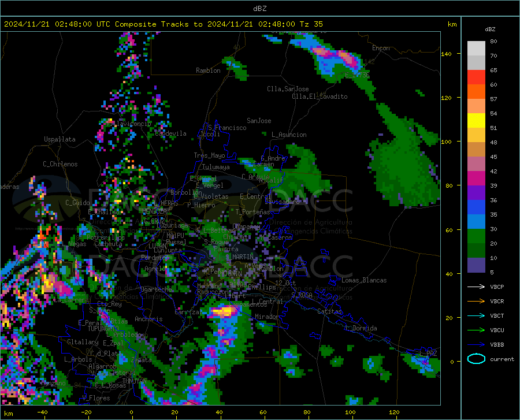Image resolution: width=520 pixels, height=420 pixels.
Task: Select the yellow 51 dBZ color swatch
Action: pos(476,120)
